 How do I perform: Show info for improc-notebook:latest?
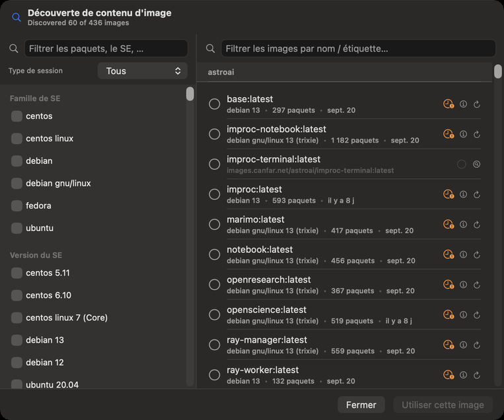point(463,134)
